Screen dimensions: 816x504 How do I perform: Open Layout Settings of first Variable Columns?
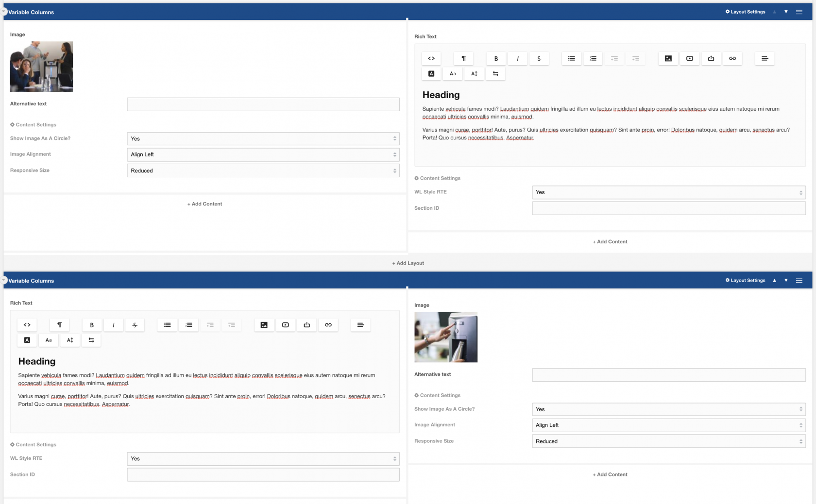click(x=745, y=12)
